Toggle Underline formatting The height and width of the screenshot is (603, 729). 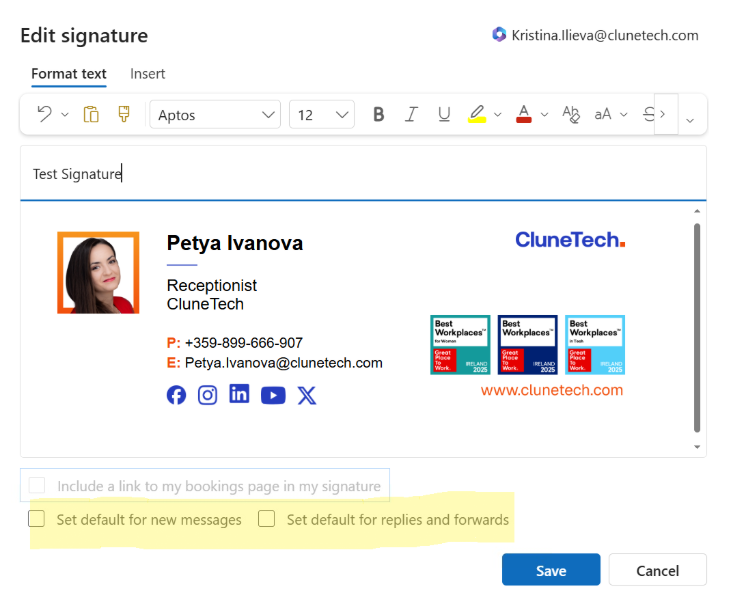[444, 114]
